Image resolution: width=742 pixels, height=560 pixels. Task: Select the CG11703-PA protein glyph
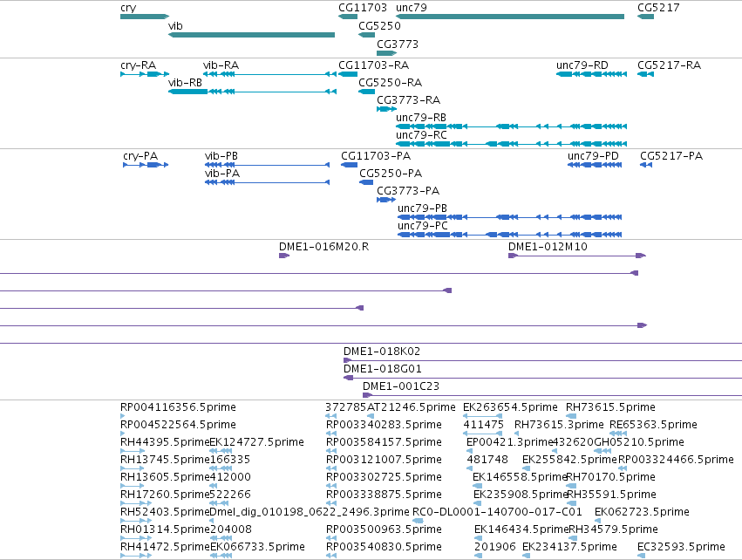[350, 165]
